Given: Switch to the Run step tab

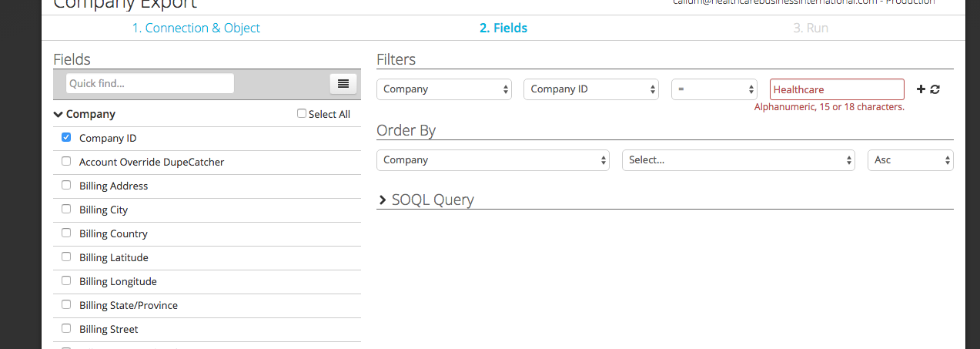Looking at the screenshot, I should [811, 29].
